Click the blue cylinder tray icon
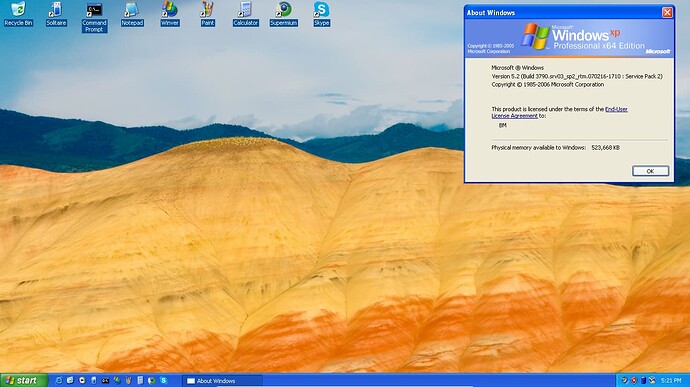The image size is (690, 387). [x=643, y=380]
